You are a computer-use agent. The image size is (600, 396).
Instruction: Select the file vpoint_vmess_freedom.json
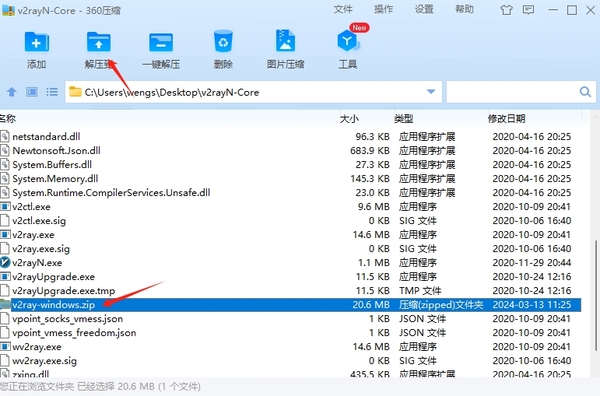[x=74, y=333]
